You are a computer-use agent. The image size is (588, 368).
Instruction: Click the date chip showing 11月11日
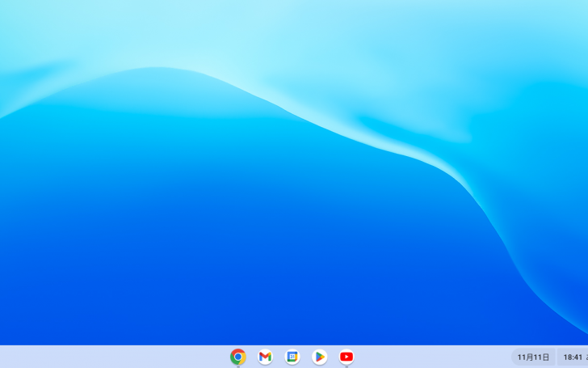pyautogui.click(x=533, y=357)
